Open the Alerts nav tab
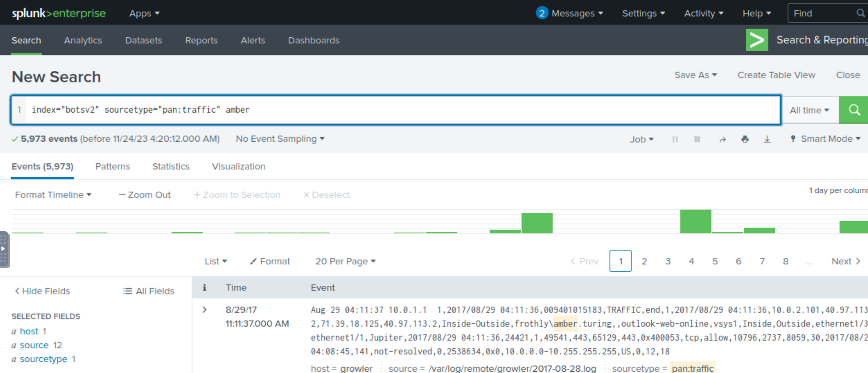Image resolution: width=868 pixels, height=373 pixels. click(x=253, y=40)
